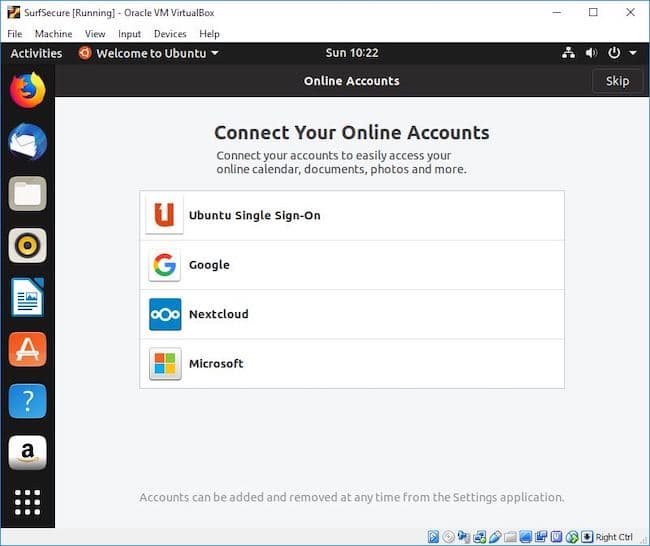This screenshot has width=650, height=546.
Task: Open the Machine menu
Action: (53, 34)
